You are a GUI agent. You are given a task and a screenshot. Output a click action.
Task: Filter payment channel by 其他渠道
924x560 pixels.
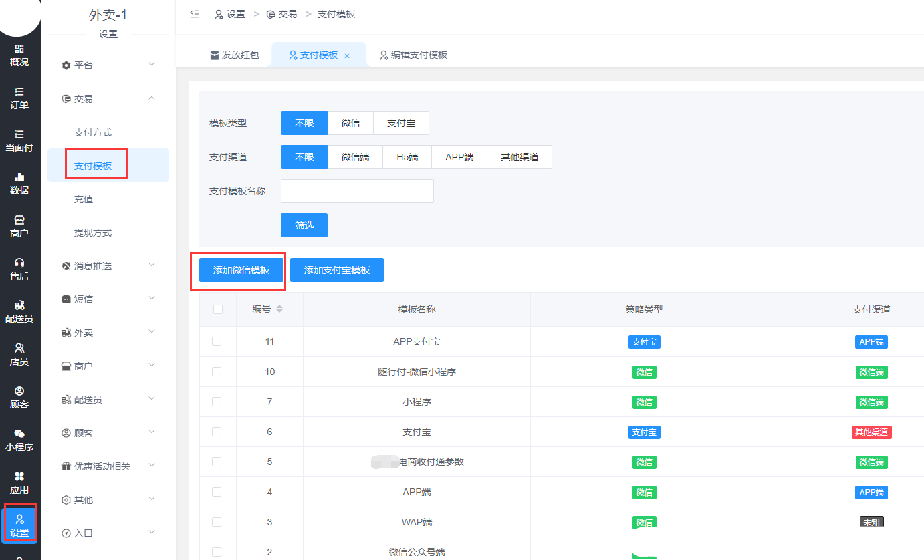(x=519, y=157)
